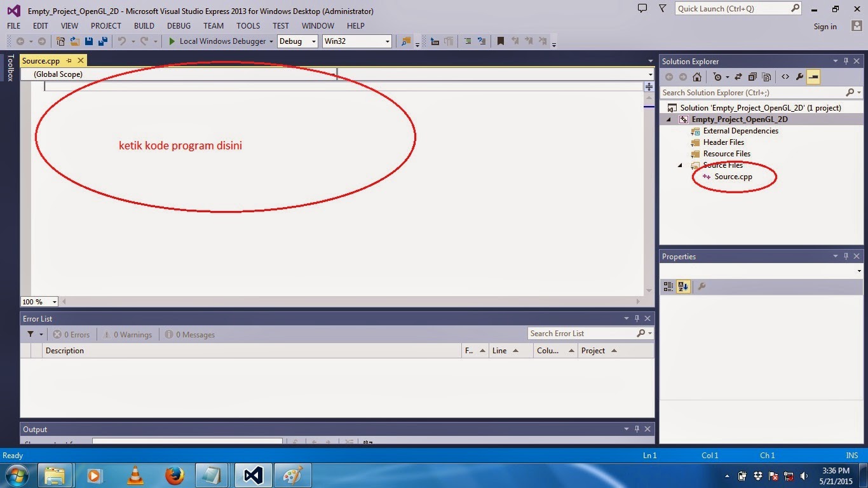Open the Undo icon on the toolbar

point(122,41)
